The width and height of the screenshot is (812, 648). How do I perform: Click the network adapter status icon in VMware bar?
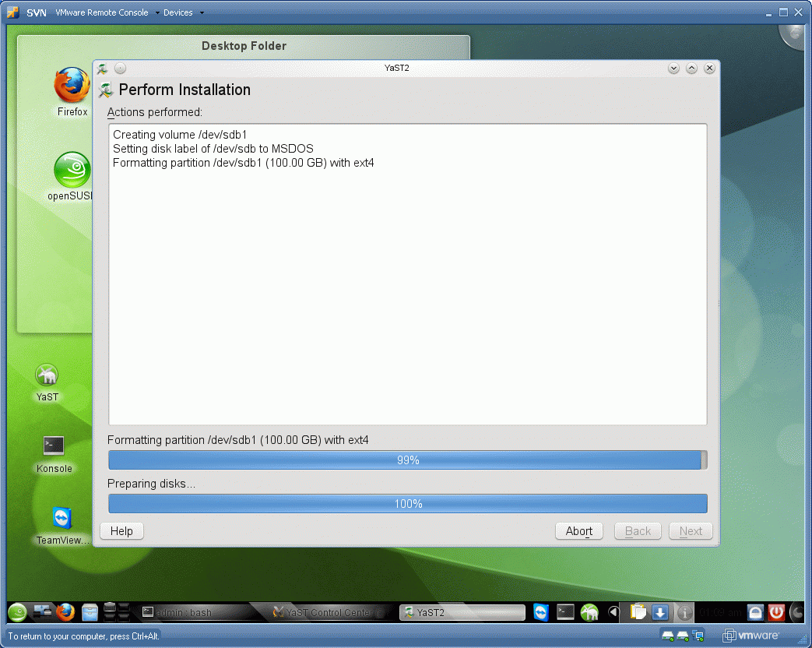click(698, 636)
